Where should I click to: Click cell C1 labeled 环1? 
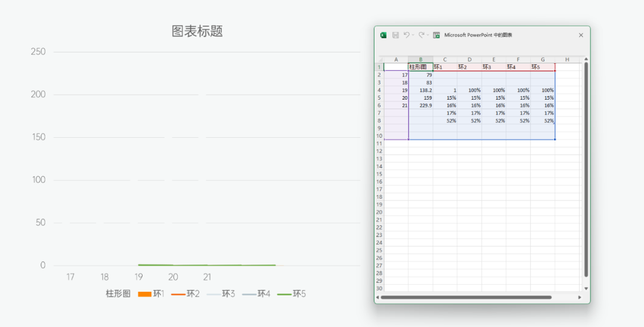pos(445,67)
